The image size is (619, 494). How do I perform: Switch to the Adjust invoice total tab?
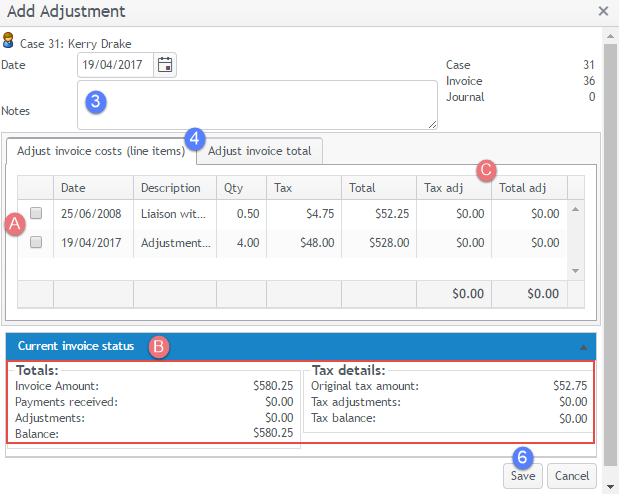click(x=259, y=152)
